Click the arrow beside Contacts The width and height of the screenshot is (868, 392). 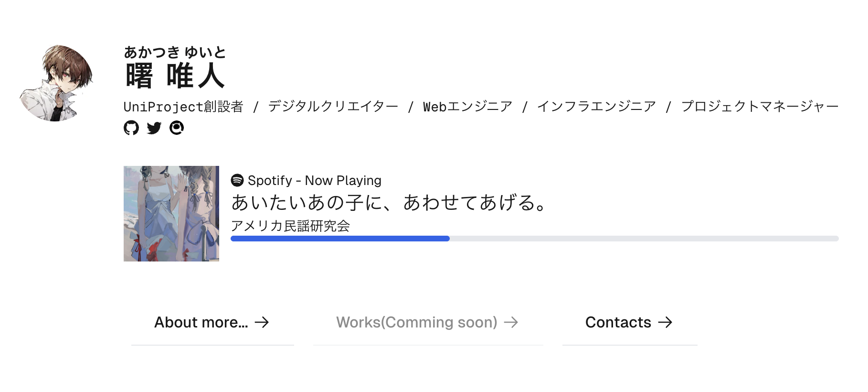click(x=665, y=322)
